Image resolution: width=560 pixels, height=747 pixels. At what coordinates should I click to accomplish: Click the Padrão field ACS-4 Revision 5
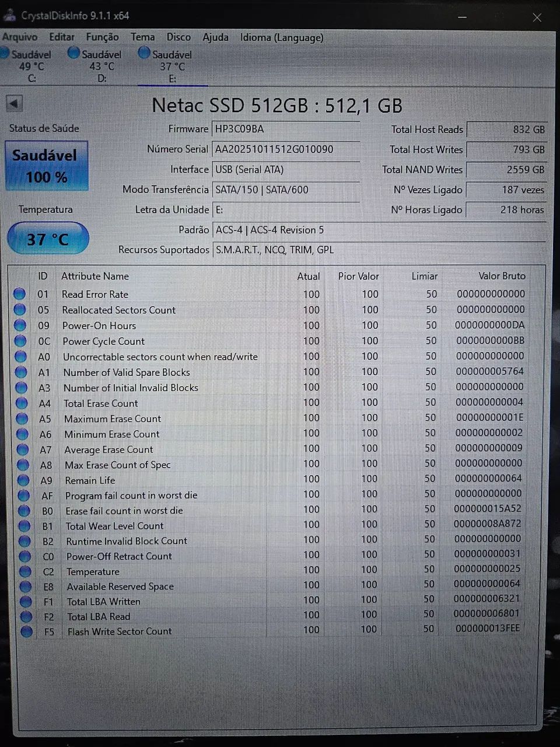379,230
